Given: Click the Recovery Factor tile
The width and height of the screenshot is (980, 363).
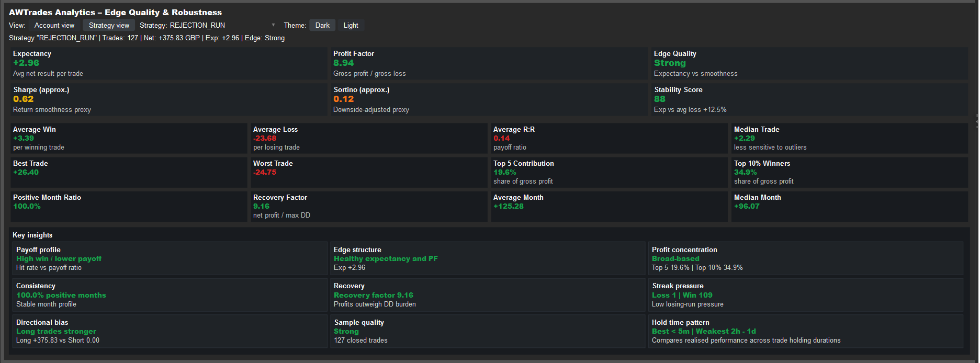Looking at the screenshot, I should coord(369,206).
